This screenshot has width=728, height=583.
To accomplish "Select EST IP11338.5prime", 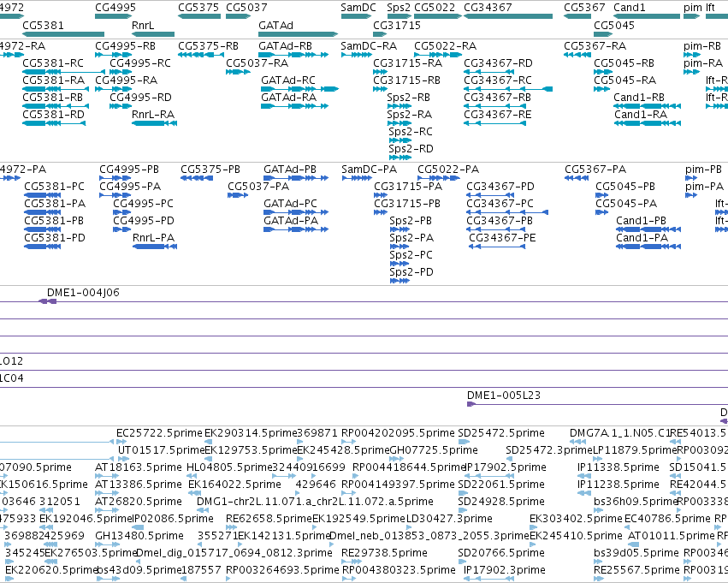I will coord(618,467).
